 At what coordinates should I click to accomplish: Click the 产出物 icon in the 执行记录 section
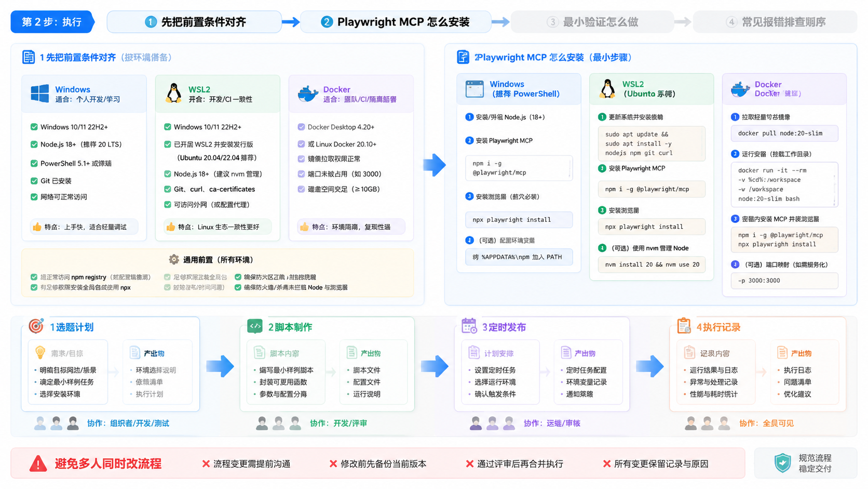(x=782, y=353)
